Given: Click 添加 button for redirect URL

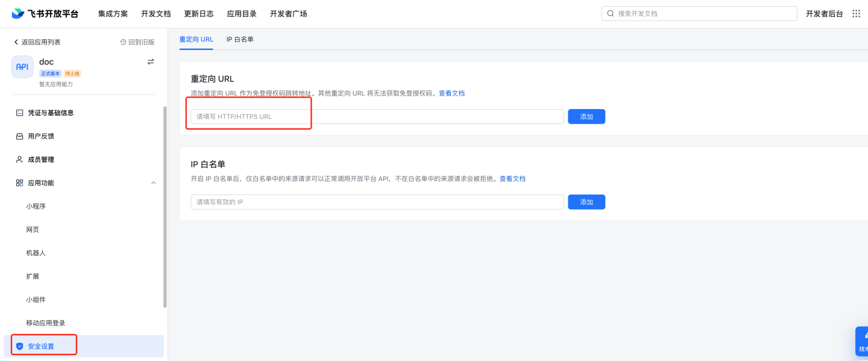Looking at the screenshot, I should click(x=586, y=116).
